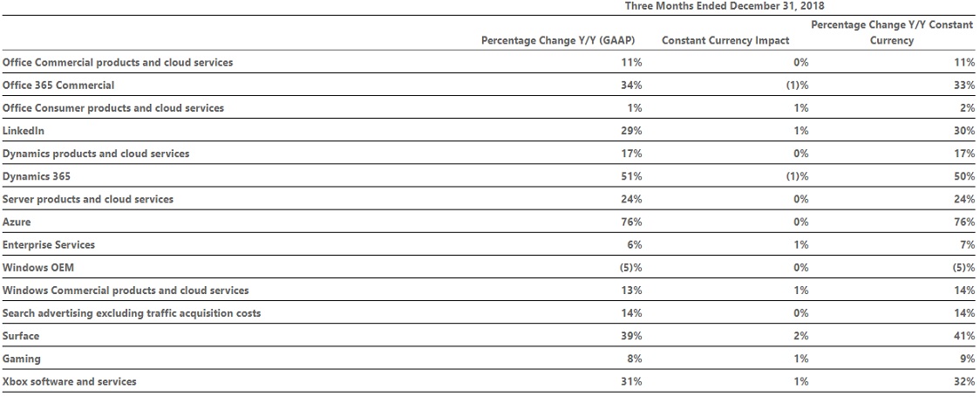Select the Server products and cloud services row
The height and width of the screenshot is (397, 980).
(x=490, y=200)
